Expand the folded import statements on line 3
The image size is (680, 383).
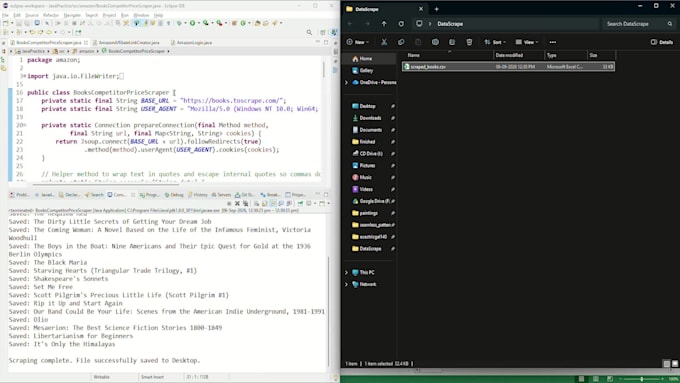coord(24,76)
